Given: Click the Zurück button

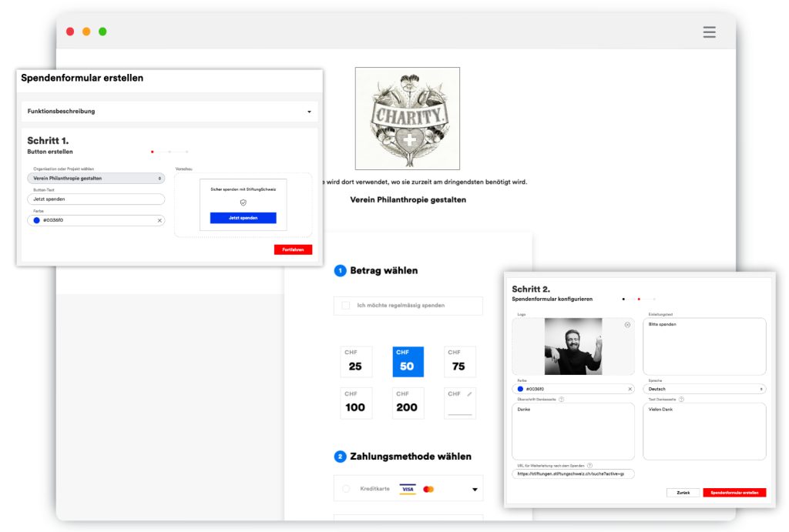Looking at the screenshot, I should pyautogui.click(x=683, y=493).
